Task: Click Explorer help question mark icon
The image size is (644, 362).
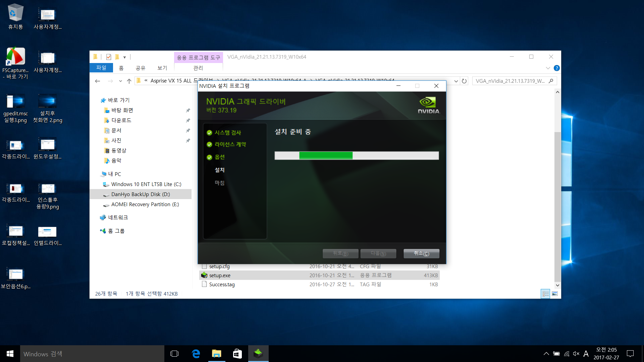Action: [x=557, y=68]
